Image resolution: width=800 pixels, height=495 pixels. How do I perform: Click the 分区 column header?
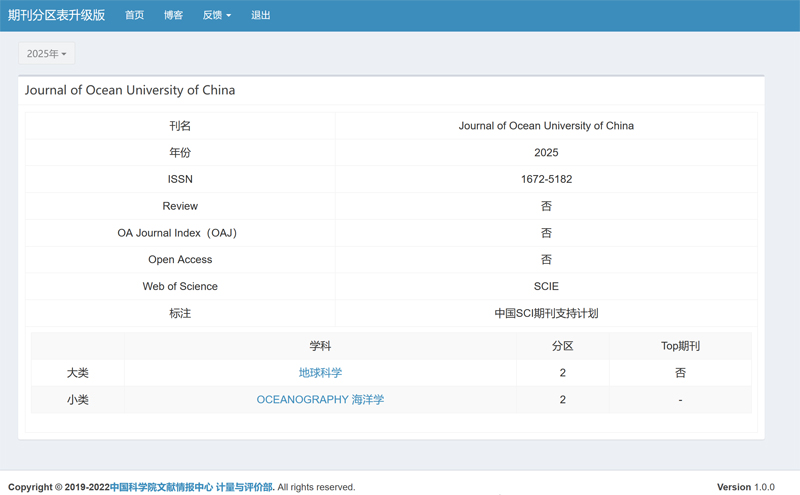click(562, 346)
